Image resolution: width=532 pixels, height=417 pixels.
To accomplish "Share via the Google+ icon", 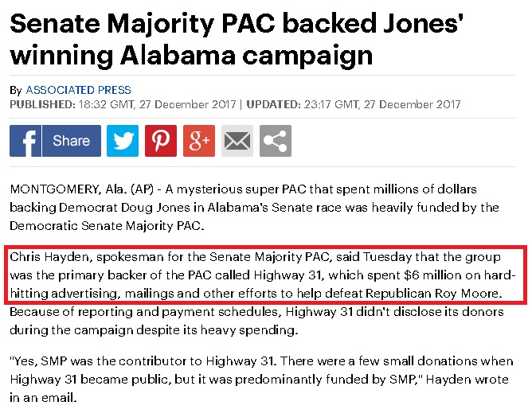I will 198,141.
